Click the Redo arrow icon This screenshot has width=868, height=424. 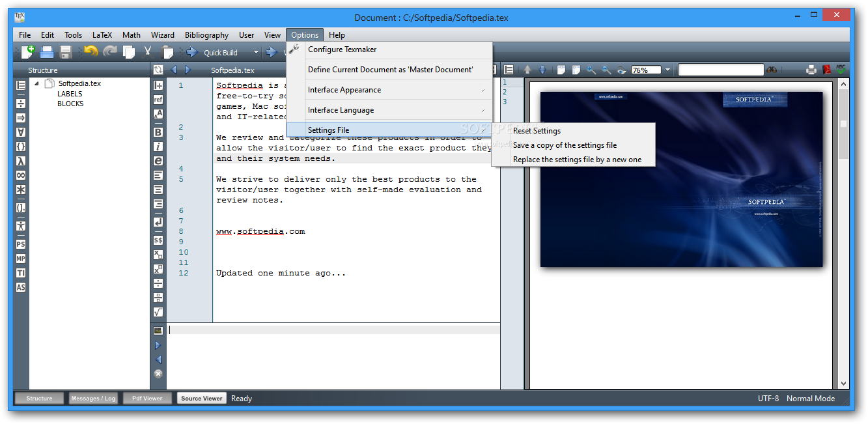point(110,52)
